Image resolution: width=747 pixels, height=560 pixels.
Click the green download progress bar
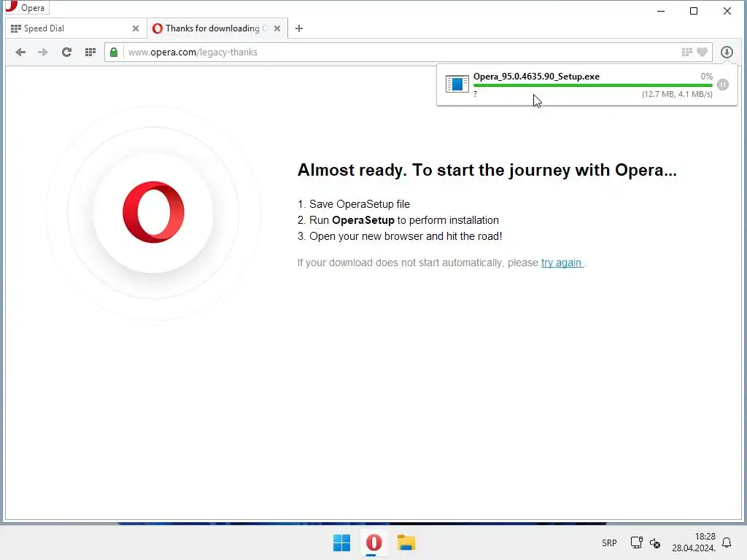pos(592,85)
